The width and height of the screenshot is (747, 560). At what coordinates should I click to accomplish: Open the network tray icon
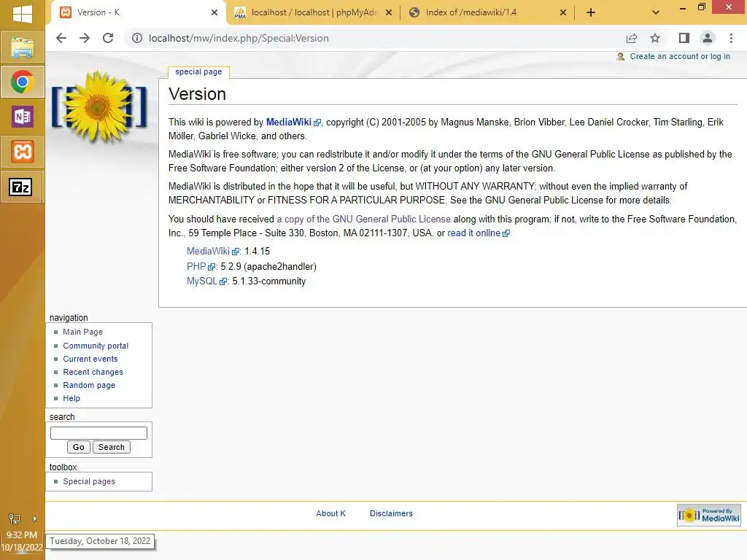15,518
